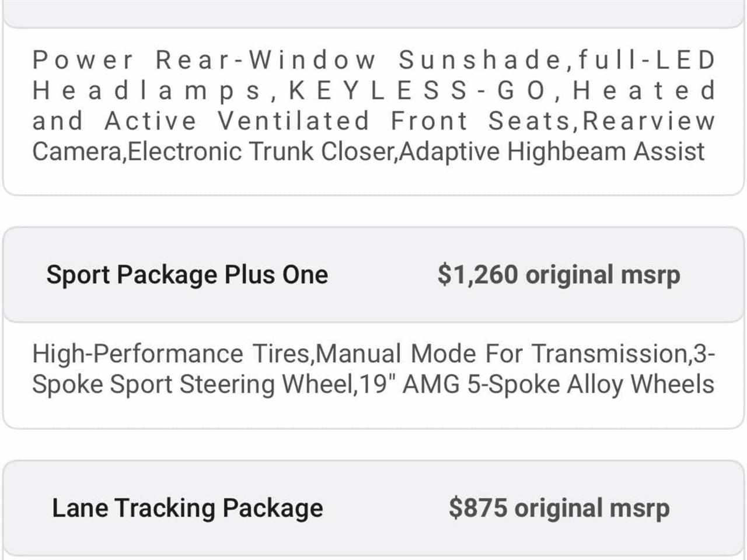Click the Front Seats text
Screen dimensions: 747x560
480,121
